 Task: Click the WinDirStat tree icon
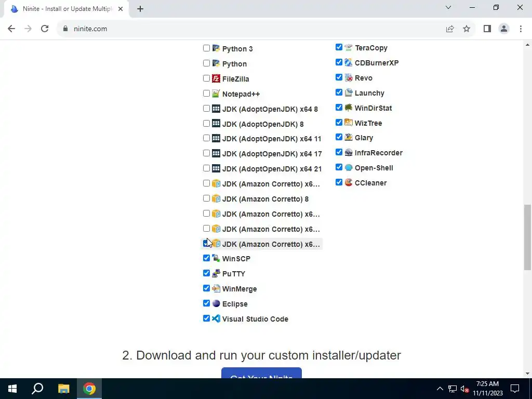point(349,108)
